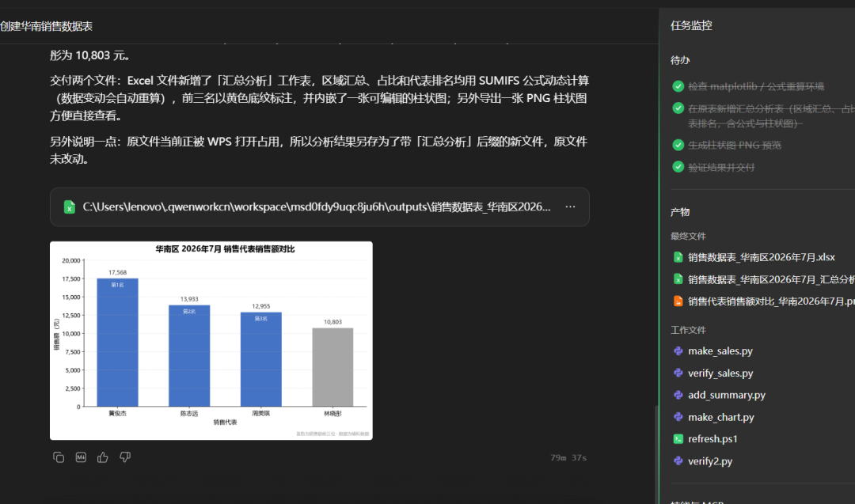Open the 汇总分析 Excel file in final files
855x504 pixels.
pos(771,279)
